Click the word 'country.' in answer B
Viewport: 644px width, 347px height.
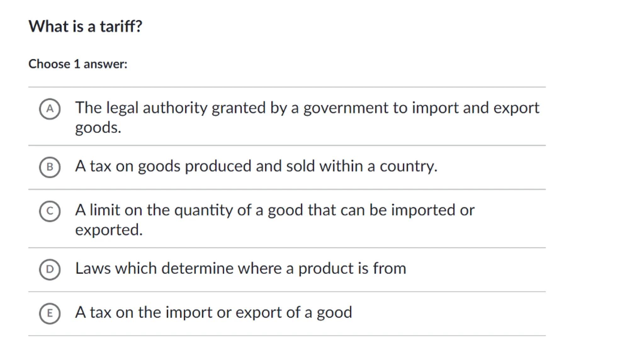click(x=408, y=166)
